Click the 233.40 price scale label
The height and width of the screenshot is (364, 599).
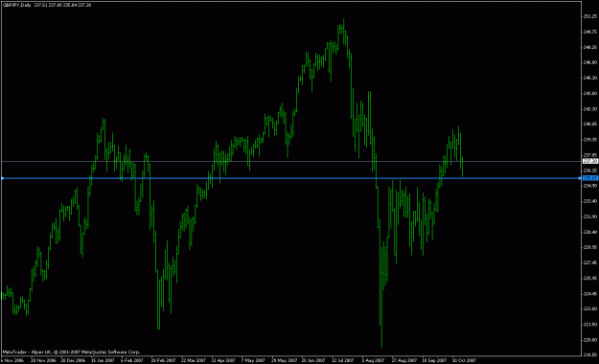pyautogui.click(x=590, y=201)
